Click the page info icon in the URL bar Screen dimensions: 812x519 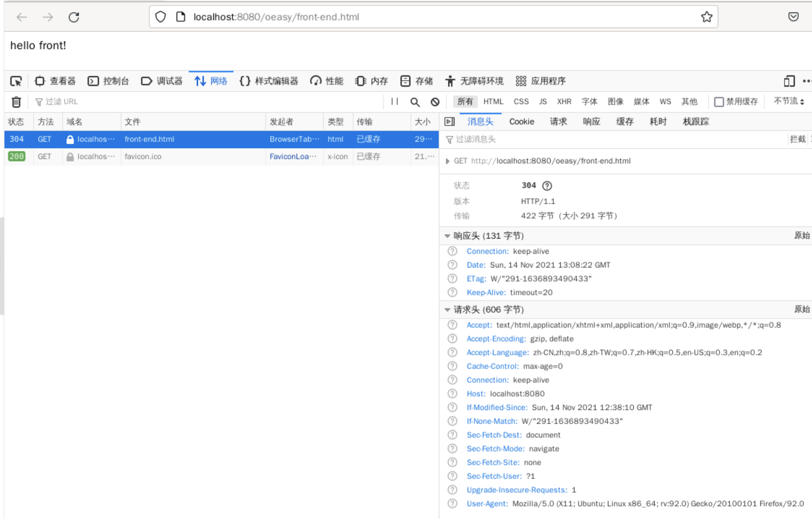pyautogui.click(x=181, y=17)
